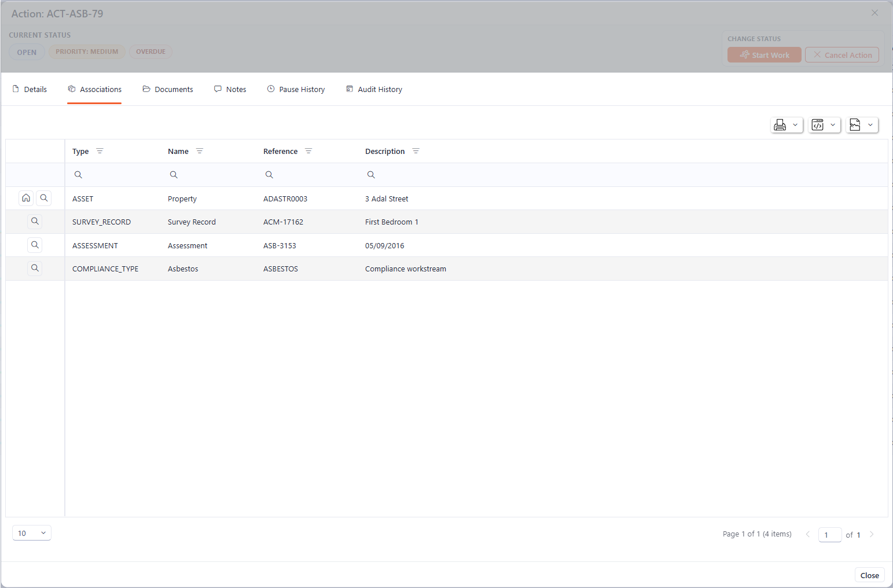Click the Cancel Action button
The width and height of the screenshot is (893, 588).
tap(842, 54)
